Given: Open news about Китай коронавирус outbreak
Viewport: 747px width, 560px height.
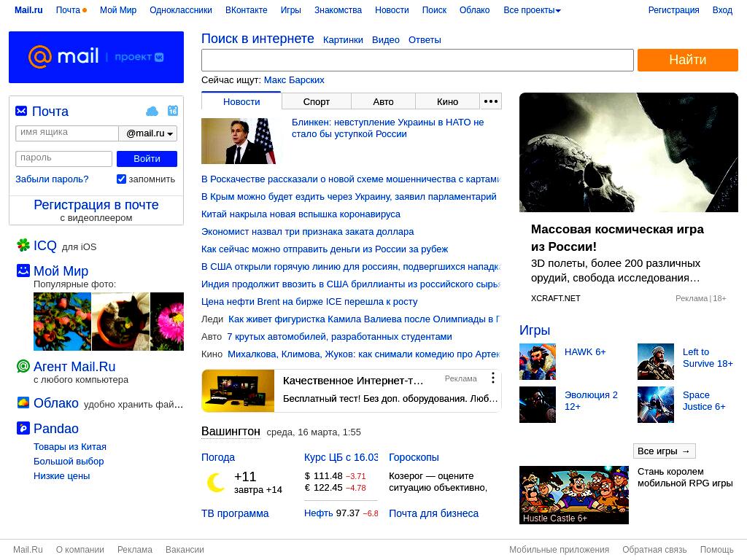Looking at the screenshot, I should 301,214.
